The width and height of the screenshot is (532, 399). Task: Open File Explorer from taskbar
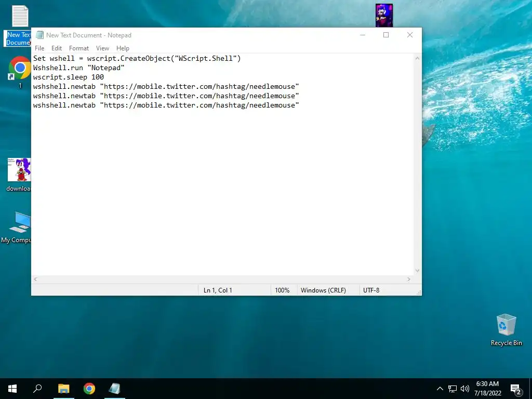pos(63,389)
